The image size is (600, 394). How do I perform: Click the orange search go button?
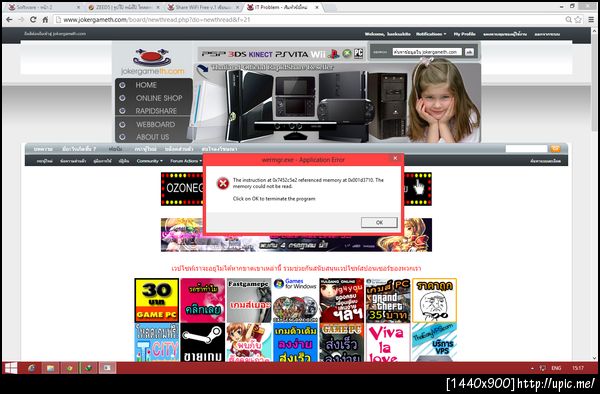click(555, 148)
